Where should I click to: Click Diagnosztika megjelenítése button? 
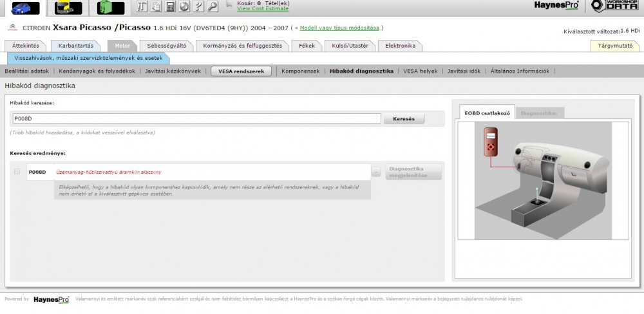413,172
